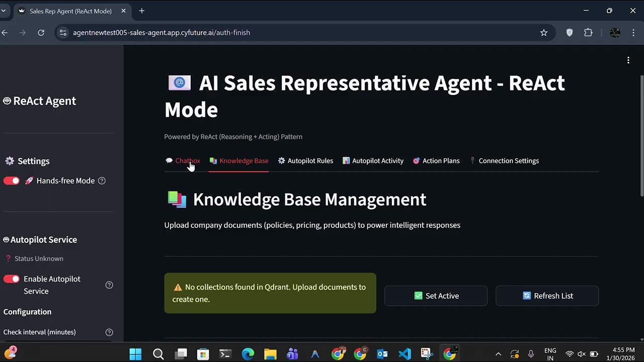Show hidden system tray icons
The width and height of the screenshot is (644, 362).
tap(498, 354)
